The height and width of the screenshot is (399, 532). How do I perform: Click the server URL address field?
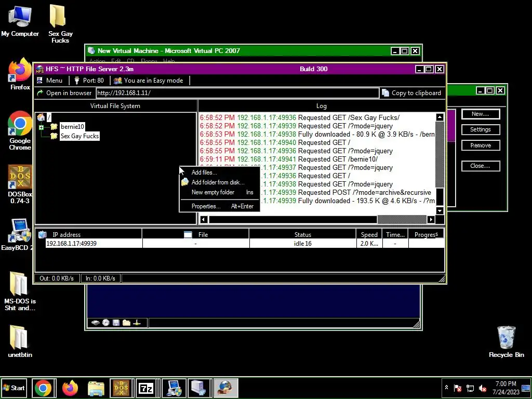tap(237, 93)
